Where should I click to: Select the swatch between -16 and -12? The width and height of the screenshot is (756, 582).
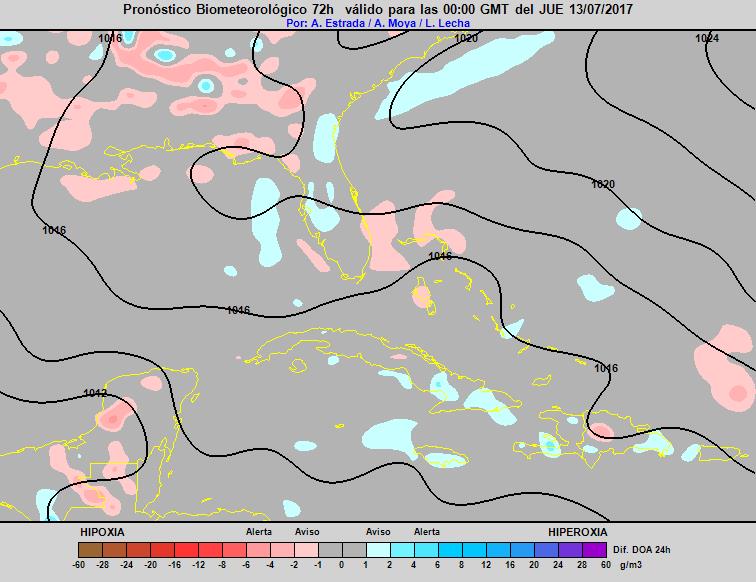pyautogui.click(x=187, y=550)
